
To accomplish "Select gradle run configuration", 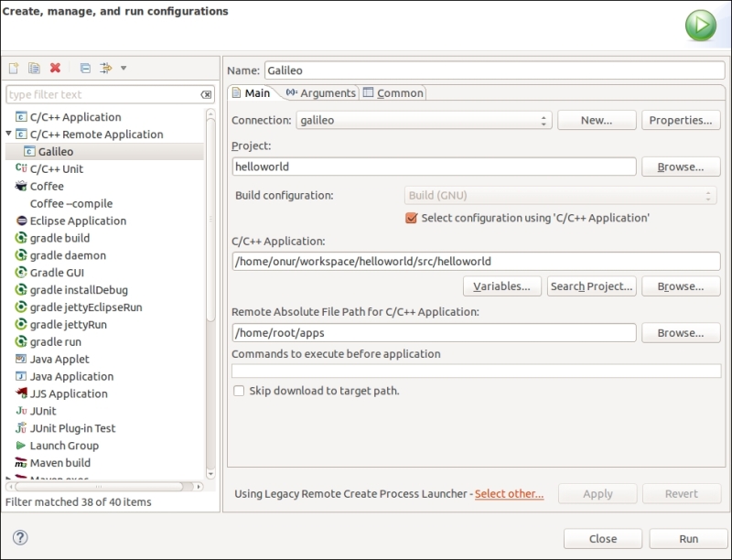I will 56,341.
